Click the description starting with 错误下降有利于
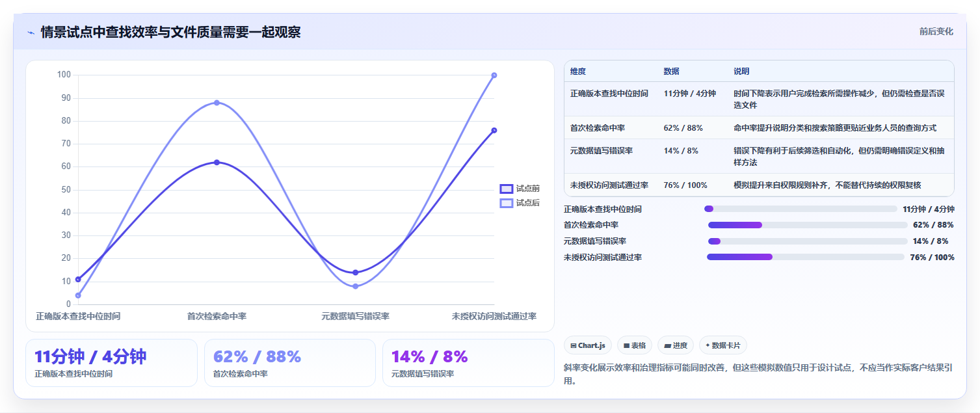This screenshot has width=980, height=413. (x=839, y=156)
